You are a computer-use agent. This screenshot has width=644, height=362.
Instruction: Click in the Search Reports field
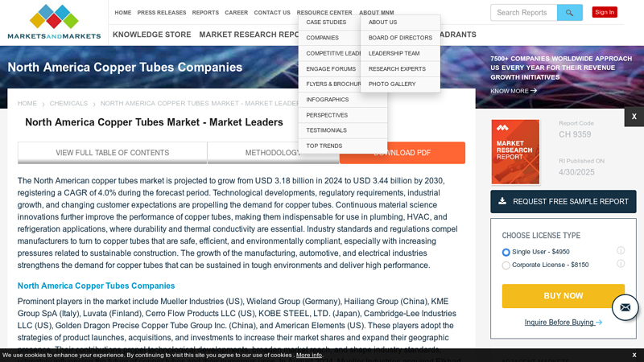click(x=524, y=13)
